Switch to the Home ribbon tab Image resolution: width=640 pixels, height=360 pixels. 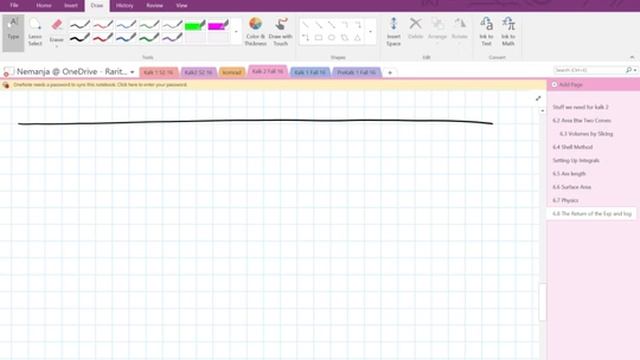[44, 5]
